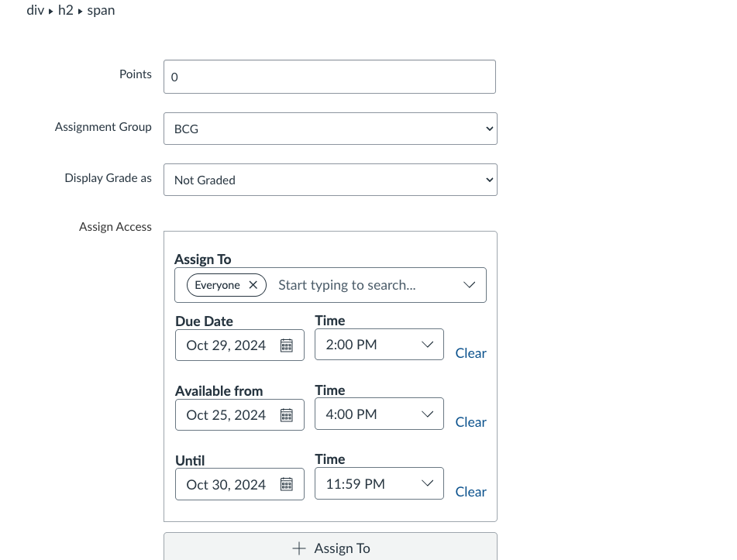This screenshot has width=737, height=560.
Task: Open the Available from time dropdown showing 4:00 PM
Action: [x=379, y=414]
